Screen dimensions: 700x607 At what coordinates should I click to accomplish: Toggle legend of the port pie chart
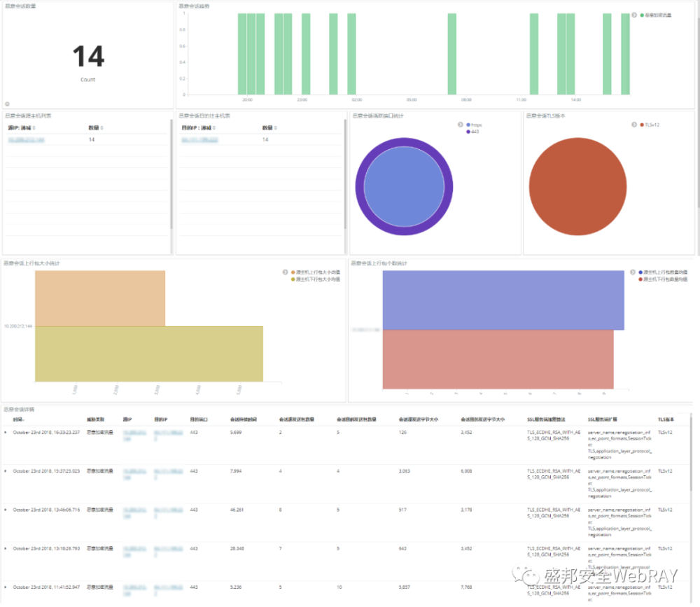coord(461,125)
